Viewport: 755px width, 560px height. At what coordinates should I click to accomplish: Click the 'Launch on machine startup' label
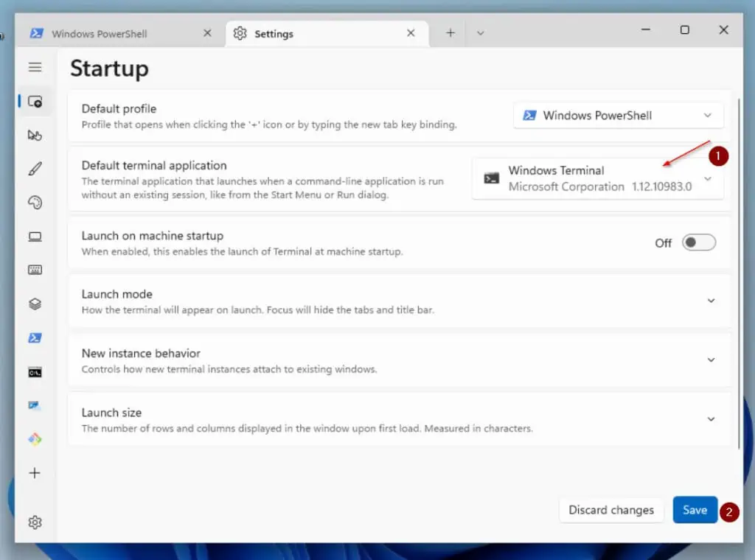(153, 236)
